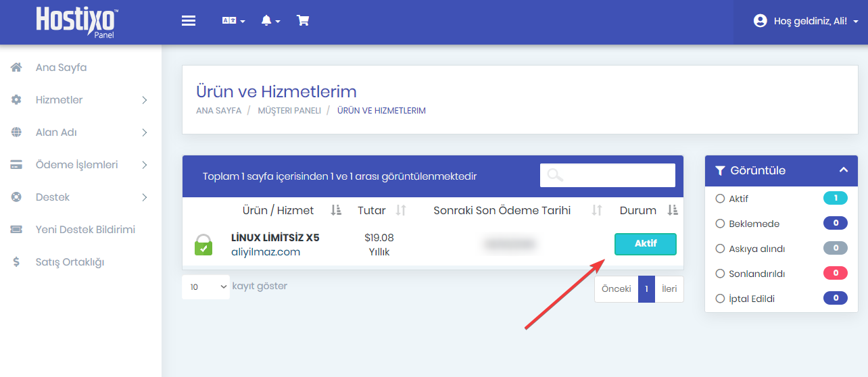Image resolution: width=868 pixels, height=377 pixels.
Task: Click the search field in table header
Action: [608, 175]
